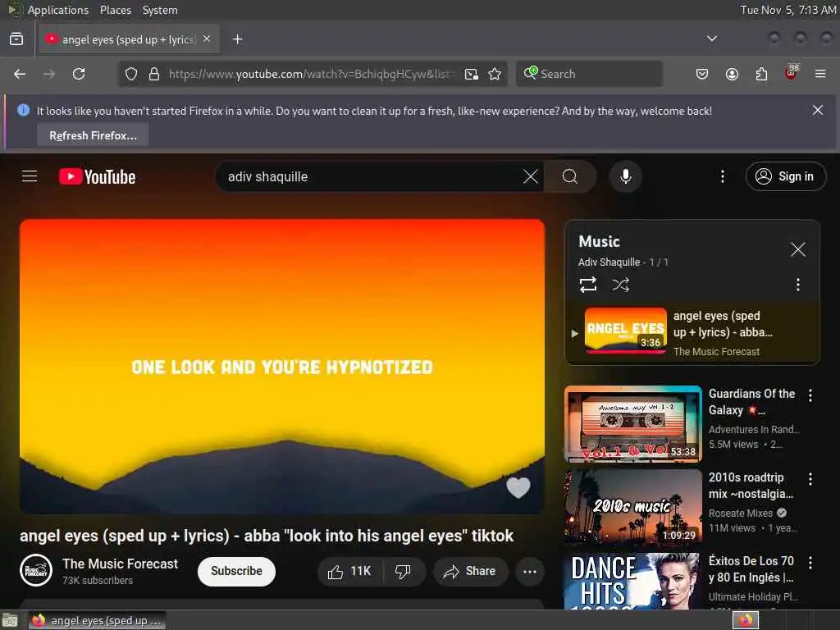Click the Refresh Firefox... button
This screenshot has width=840, height=630.
click(93, 135)
